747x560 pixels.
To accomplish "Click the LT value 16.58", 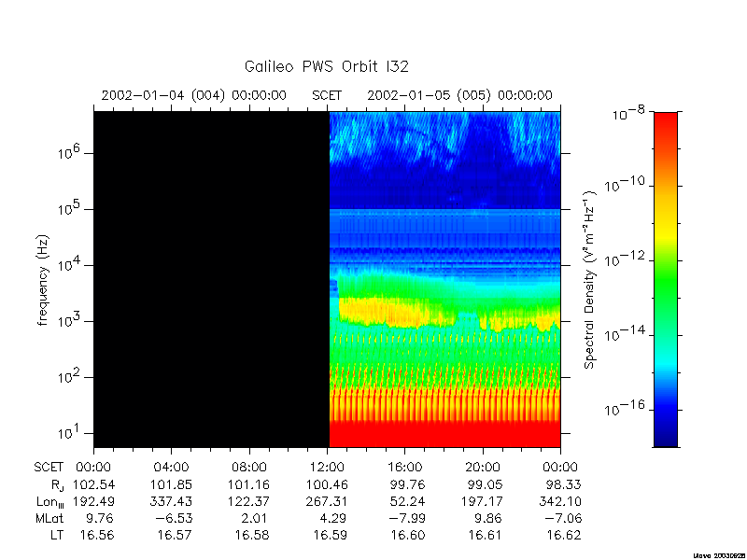I will click(252, 535).
